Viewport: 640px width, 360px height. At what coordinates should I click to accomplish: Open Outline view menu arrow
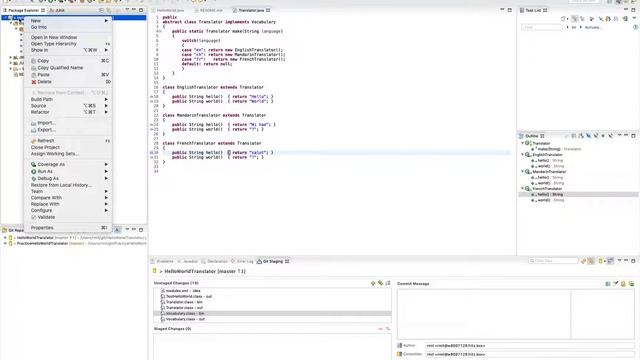tap(619, 136)
